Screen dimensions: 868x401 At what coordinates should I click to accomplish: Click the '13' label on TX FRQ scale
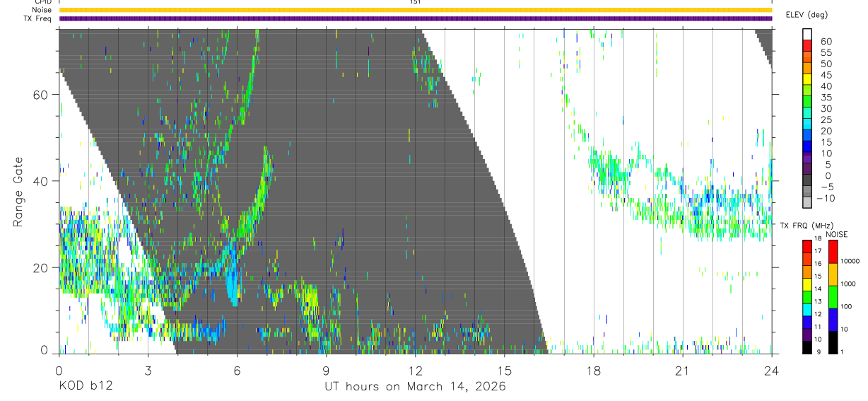pos(819,302)
